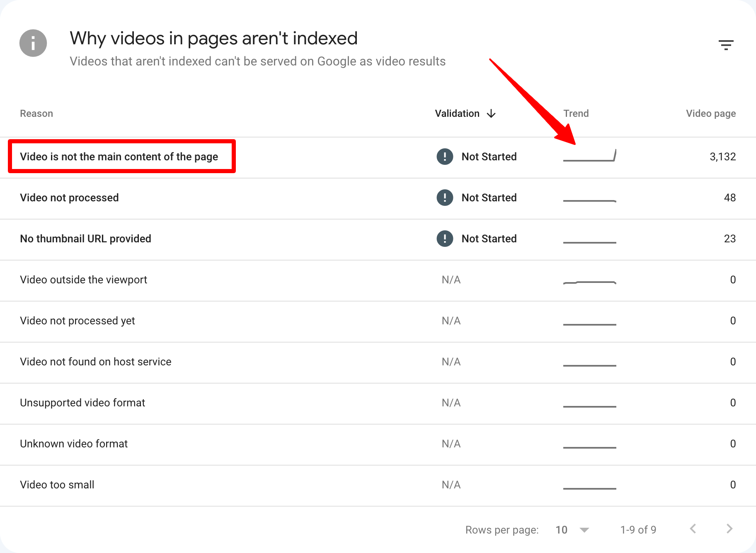Click the Reason column header

click(x=36, y=113)
